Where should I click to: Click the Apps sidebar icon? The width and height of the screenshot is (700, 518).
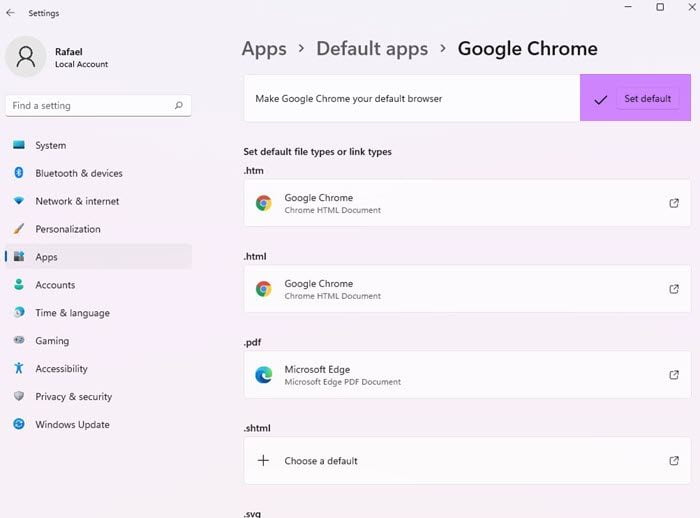(x=19, y=256)
